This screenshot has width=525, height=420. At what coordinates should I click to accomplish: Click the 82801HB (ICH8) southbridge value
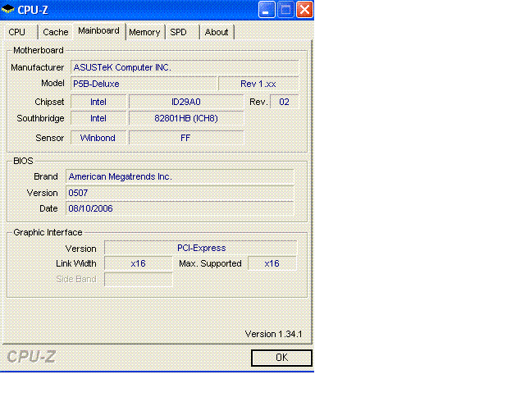point(186,118)
